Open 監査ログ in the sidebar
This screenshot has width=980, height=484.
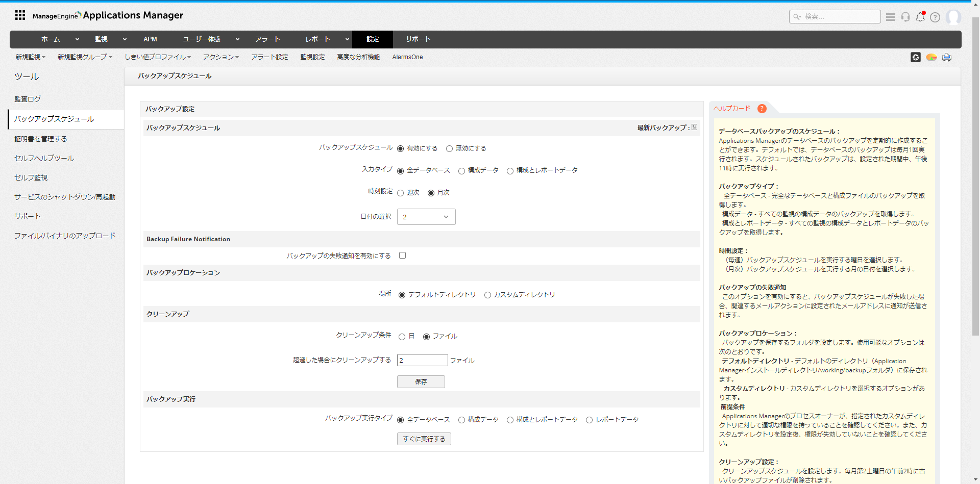coord(28,99)
